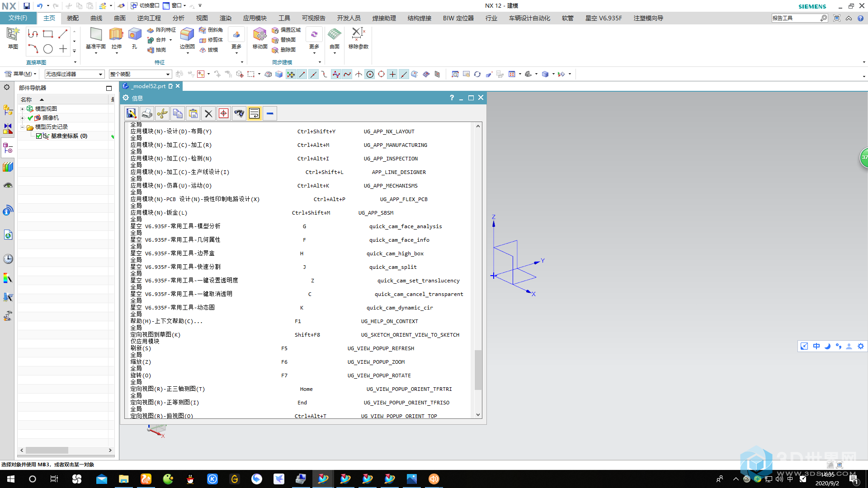The height and width of the screenshot is (488, 868).
Task: Toggle the snap point enable button
Action: point(291,74)
